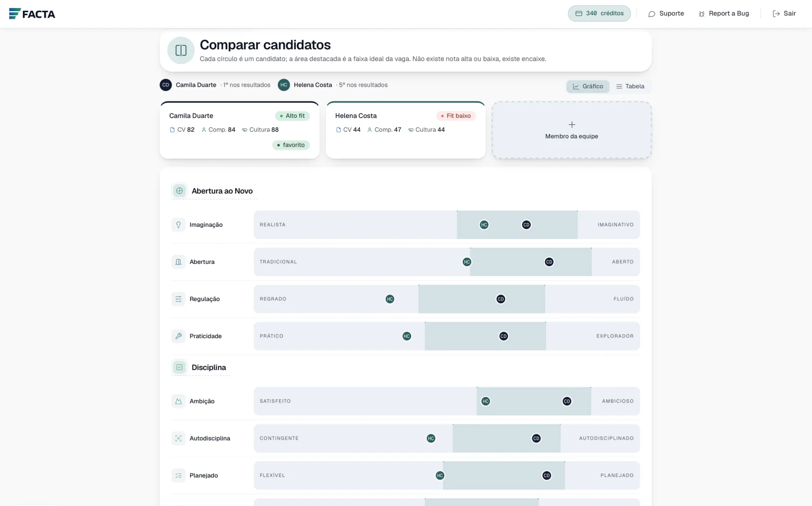Click the favorito tag on Camila's card
812x506 pixels.
[x=291, y=145]
